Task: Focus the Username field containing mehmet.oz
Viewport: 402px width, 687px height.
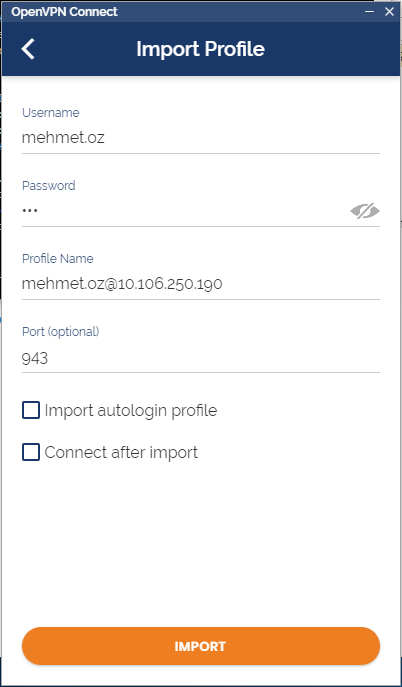Action: pos(201,138)
